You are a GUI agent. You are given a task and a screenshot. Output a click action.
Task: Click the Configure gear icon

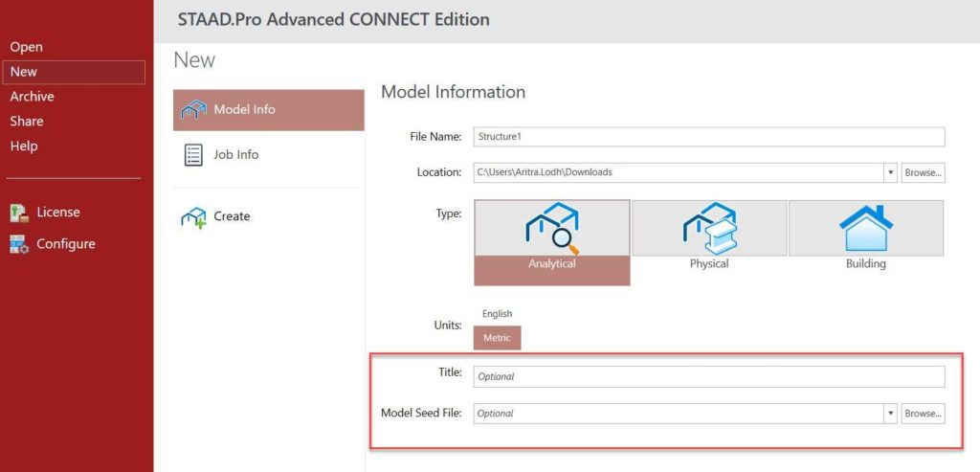click(19, 244)
